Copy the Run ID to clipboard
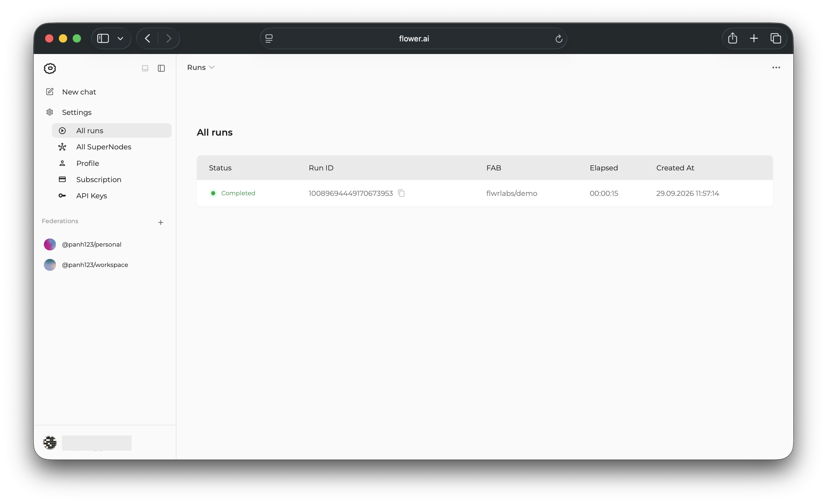The image size is (827, 504). [x=401, y=193]
